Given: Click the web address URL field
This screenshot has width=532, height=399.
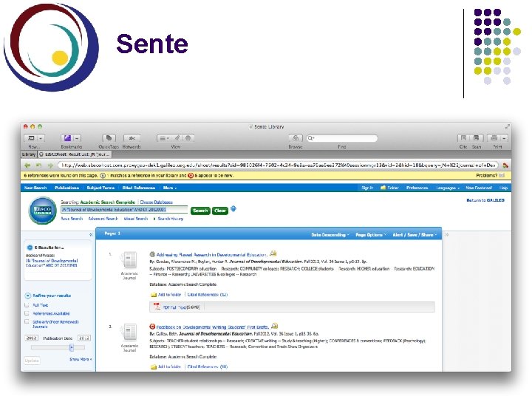Looking at the screenshot, I should pos(278,166).
